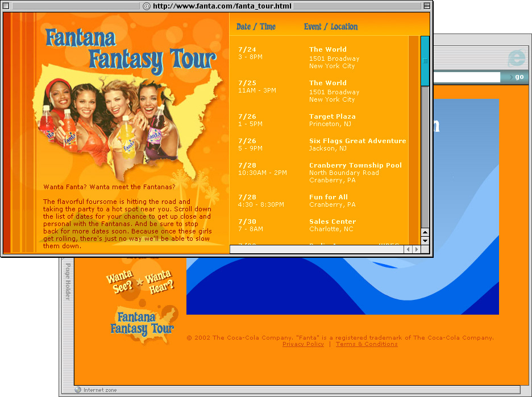Click the Wanta See? graphic link
This screenshot has height=397, width=532.
(x=120, y=282)
